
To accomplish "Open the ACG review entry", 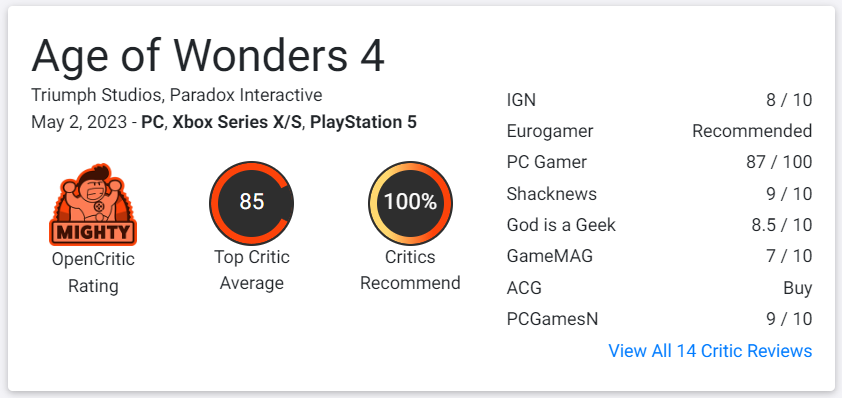I will coord(659,288).
